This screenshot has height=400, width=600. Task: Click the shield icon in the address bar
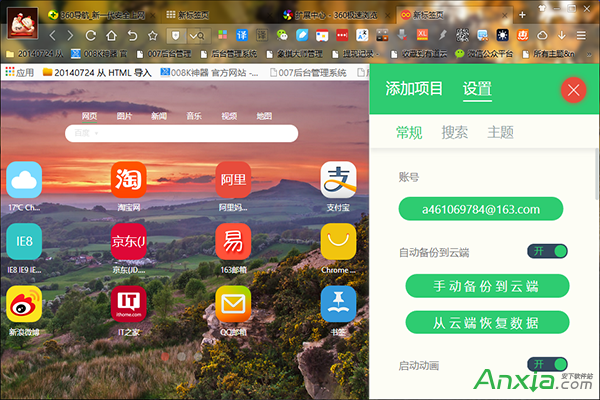(x=176, y=36)
